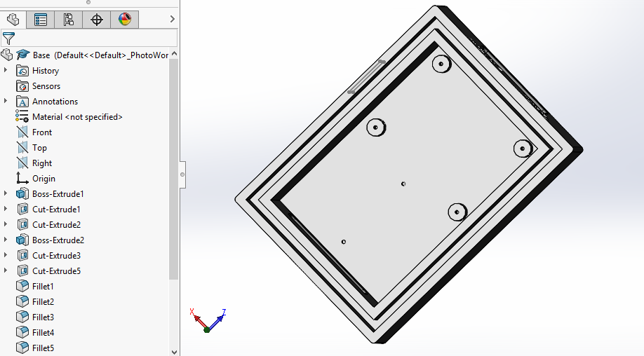Click the Right plane icon
644x356 pixels.
[22, 163]
